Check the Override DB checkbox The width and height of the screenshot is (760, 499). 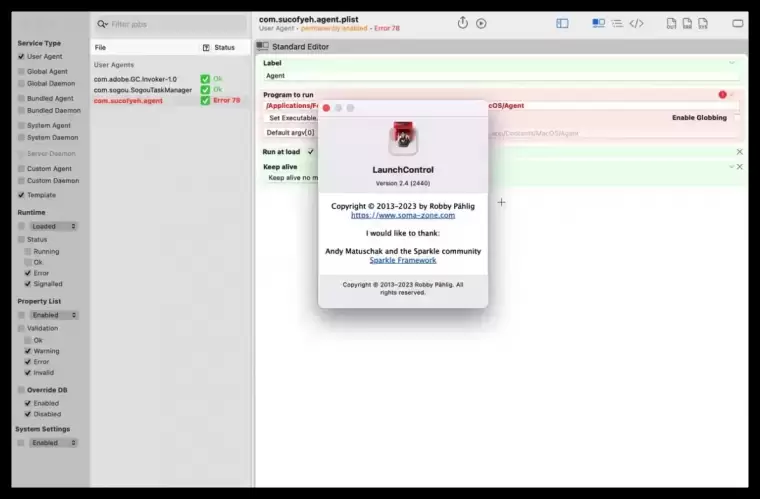click(21, 390)
